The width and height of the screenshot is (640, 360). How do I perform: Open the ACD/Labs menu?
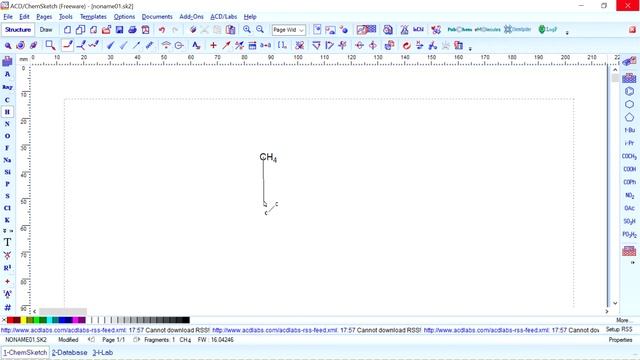pos(223,17)
